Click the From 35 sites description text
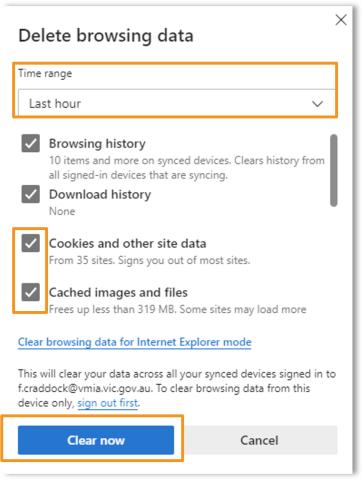This screenshot has height=480, width=363. tap(149, 260)
